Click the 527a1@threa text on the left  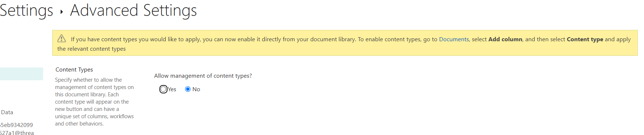pyautogui.click(x=17, y=133)
